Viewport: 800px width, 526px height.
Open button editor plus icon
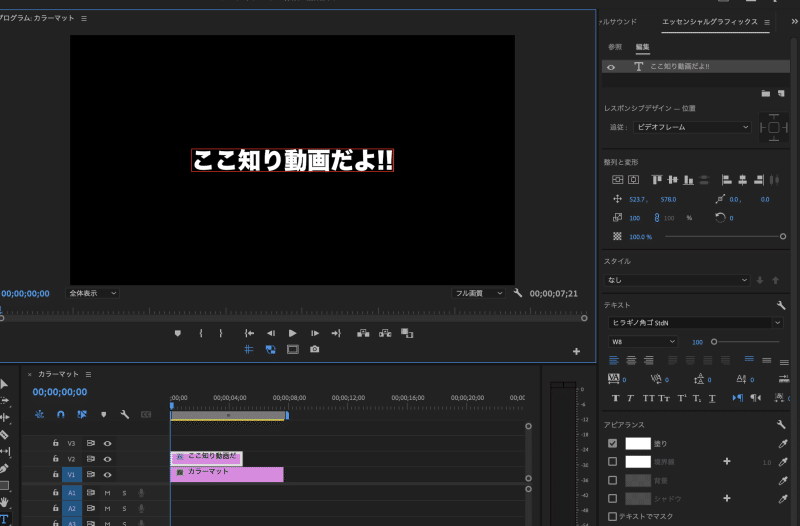[x=577, y=351]
